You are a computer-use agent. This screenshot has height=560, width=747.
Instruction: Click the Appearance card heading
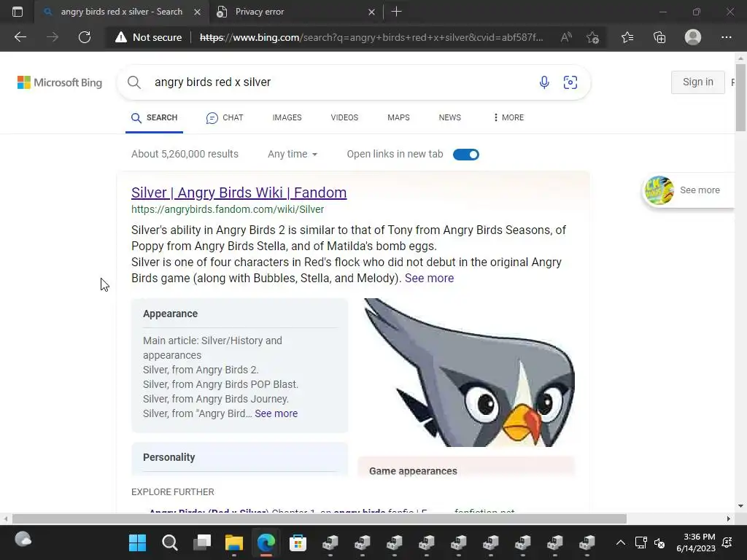(170, 314)
